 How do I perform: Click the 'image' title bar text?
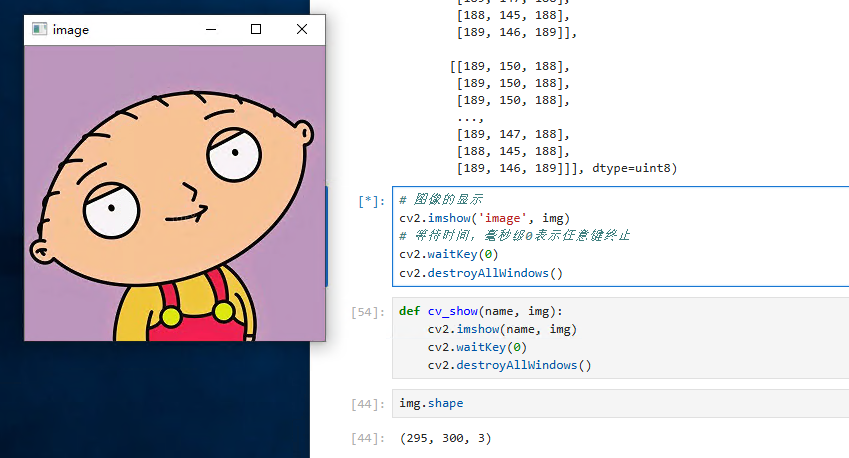(71, 30)
